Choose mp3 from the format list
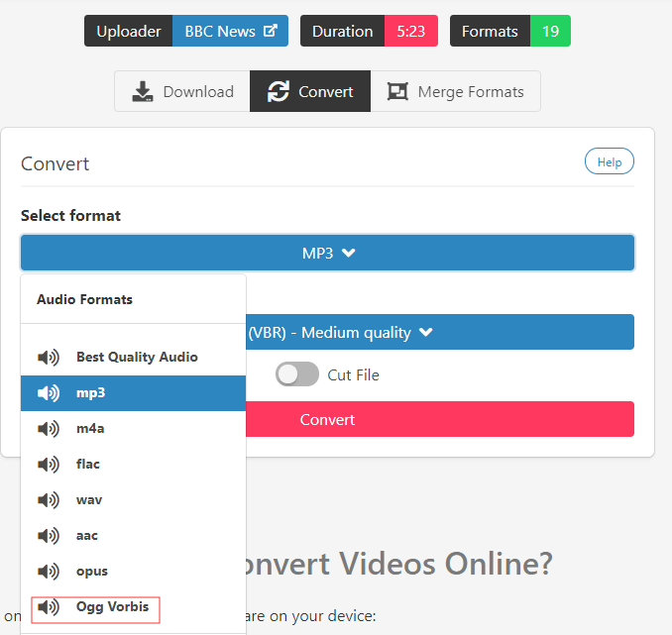672x635 pixels. click(x=133, y=393)
